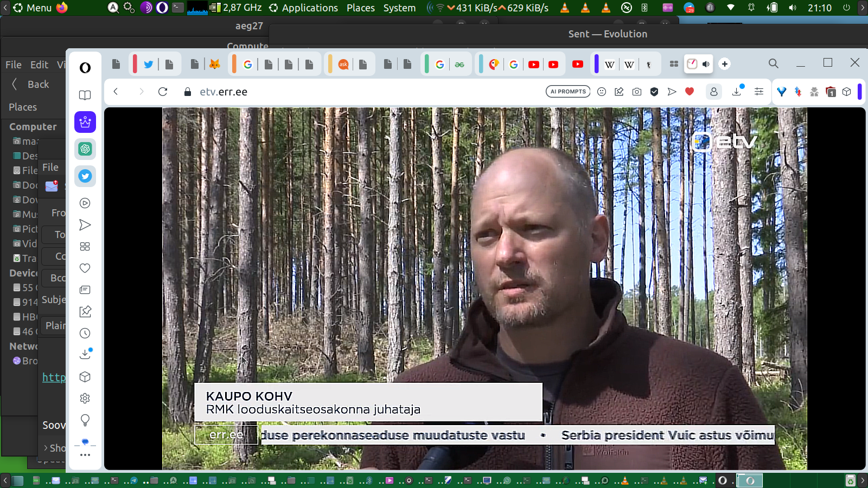Image resolution: width=868 pixels, height=488 pixels.
Task: Open toolbar extensions cube icon
Action: [847, 92]
